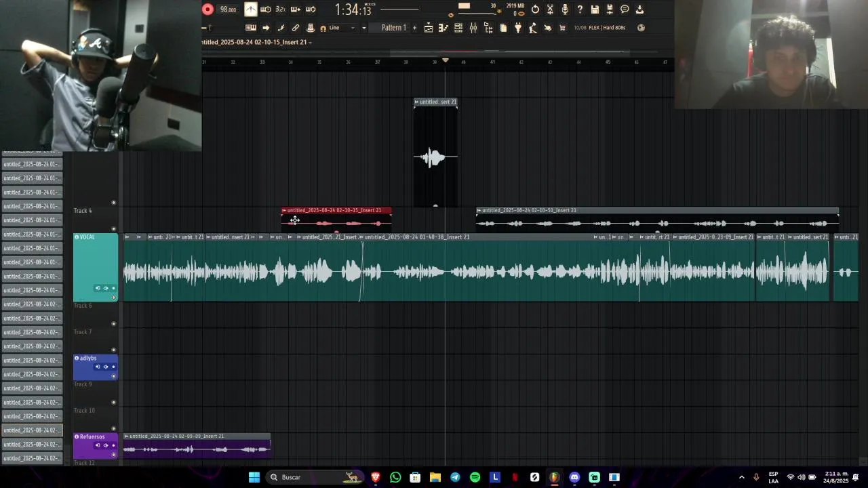Click the render export audio icon
This screenshot has height=488, width=868.
pyautogui.click(x=610, y=9)
